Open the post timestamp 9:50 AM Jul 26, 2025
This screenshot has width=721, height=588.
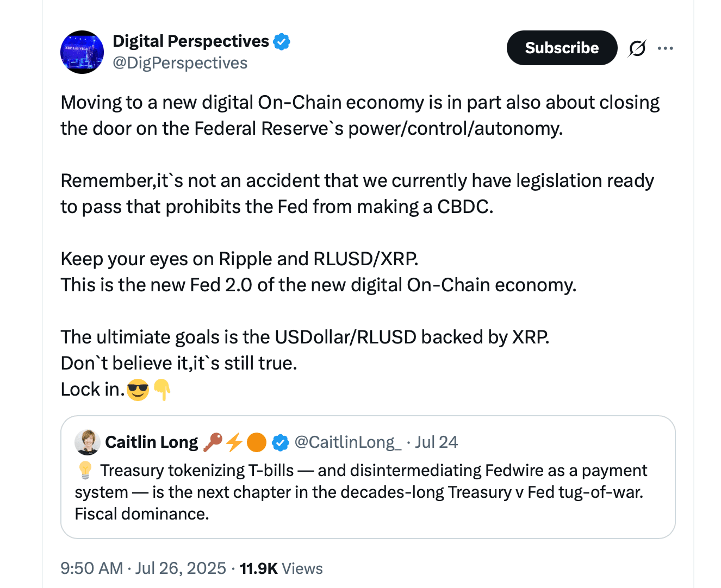[x=144, y=568]
